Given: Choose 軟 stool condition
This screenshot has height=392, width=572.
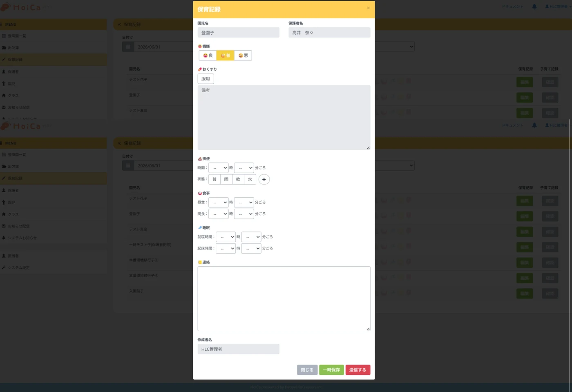Looking at the screenshot, I should (x=238, y=179).
